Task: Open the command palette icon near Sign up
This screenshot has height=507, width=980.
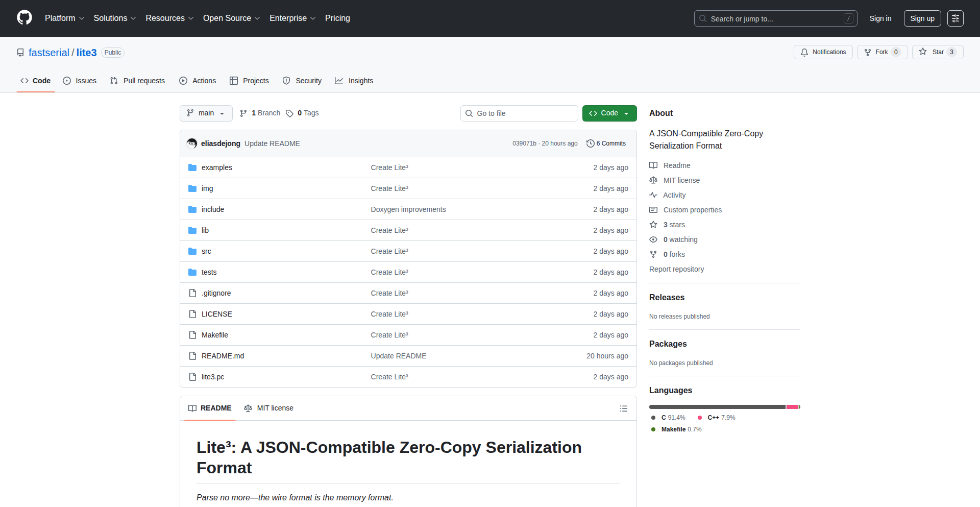Action: point(955,18)
